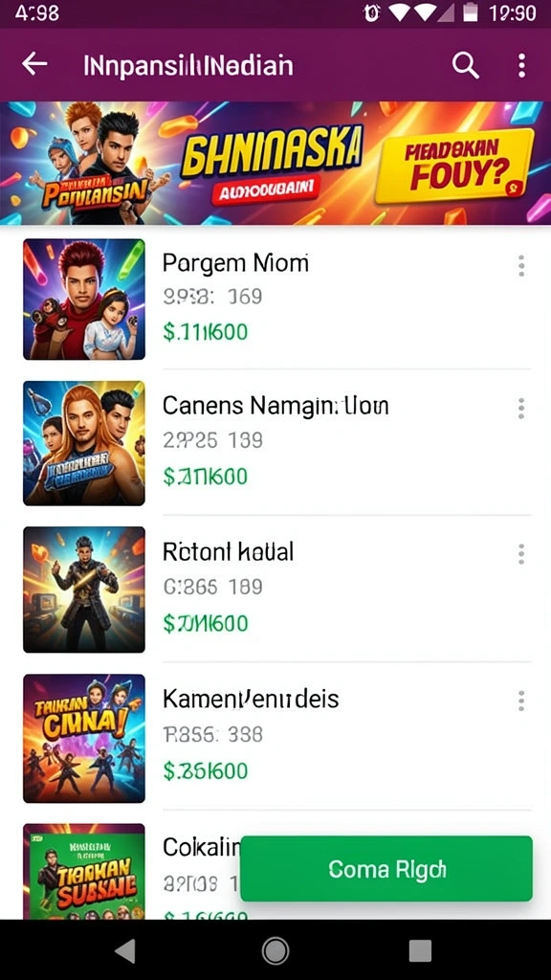This screenshot has width=551, height=980.
Task: Open the Kamen Venudeis game thumbnail
Action: pyautogui.click(x=84, y=738)
